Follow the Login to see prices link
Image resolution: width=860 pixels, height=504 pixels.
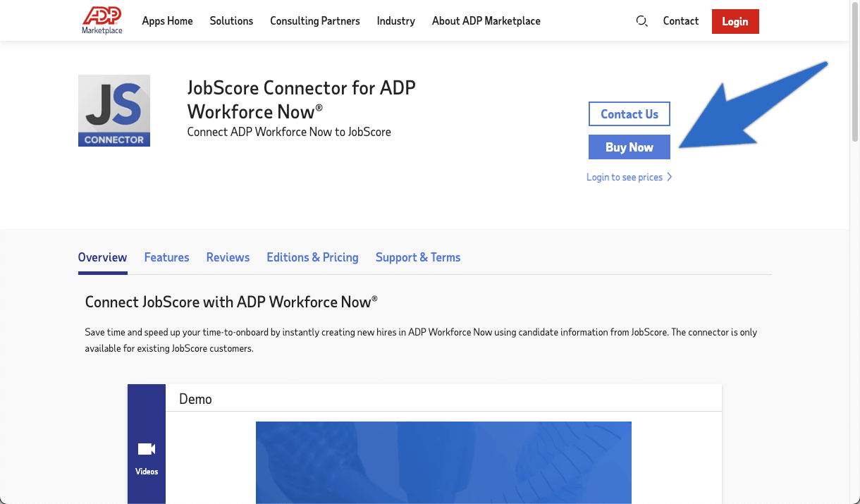[x=625, y=177]
